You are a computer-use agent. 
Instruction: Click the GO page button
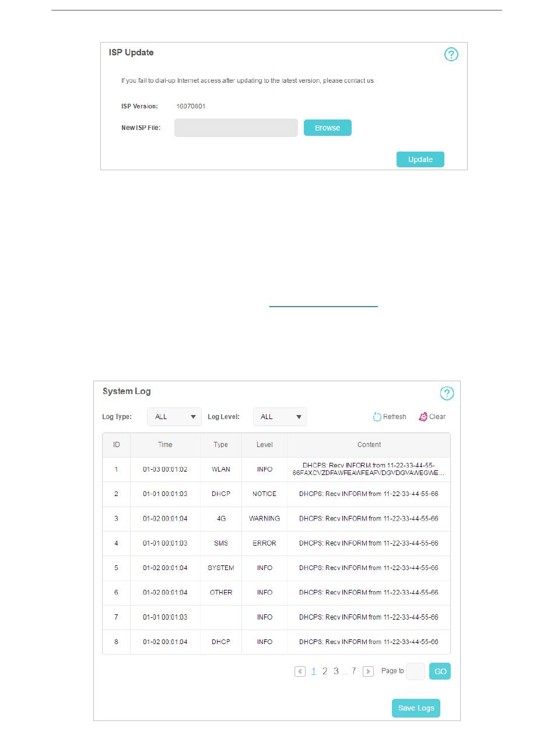440,671
